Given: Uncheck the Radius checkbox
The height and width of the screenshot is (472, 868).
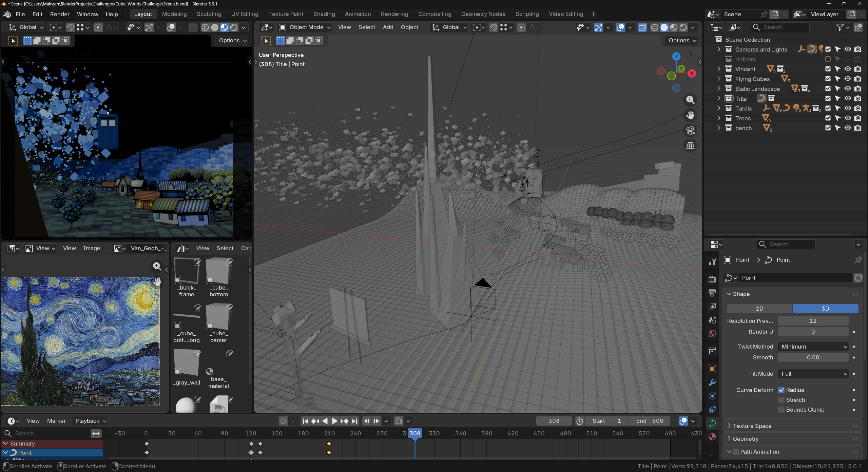Looking at the screenshot, I should 781,390.
